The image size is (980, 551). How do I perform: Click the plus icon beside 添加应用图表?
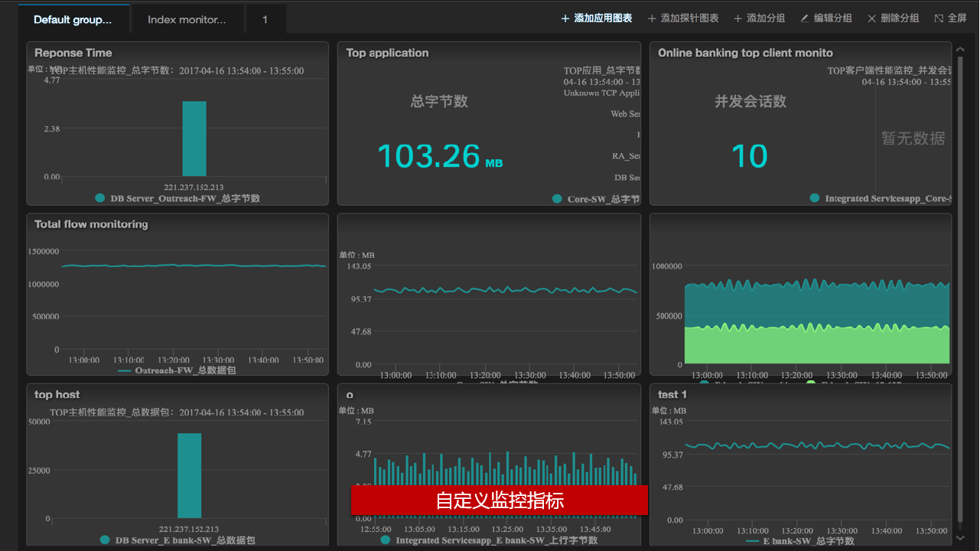pos(565,18)
